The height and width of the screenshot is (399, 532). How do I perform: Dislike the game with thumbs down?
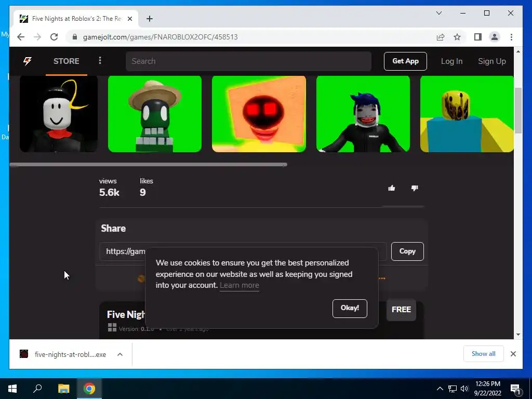coord(415,188)
